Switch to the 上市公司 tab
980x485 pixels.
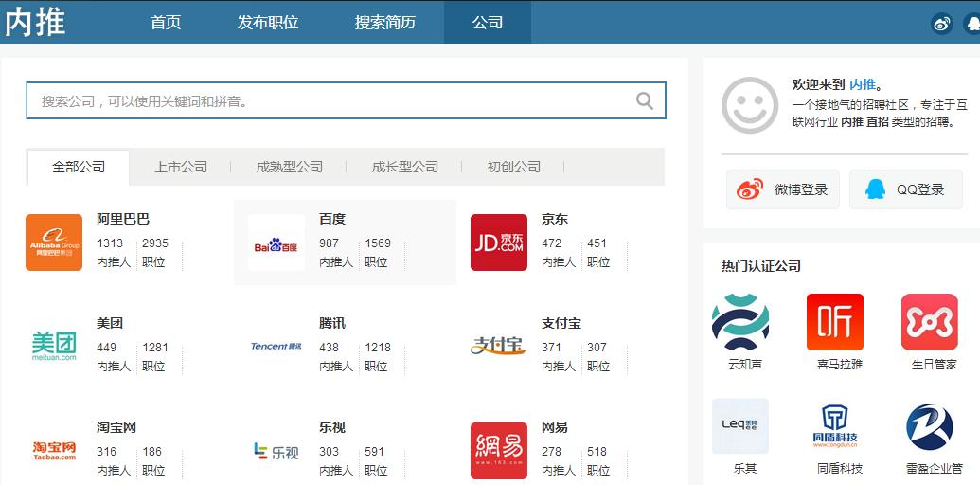(181, 167)
